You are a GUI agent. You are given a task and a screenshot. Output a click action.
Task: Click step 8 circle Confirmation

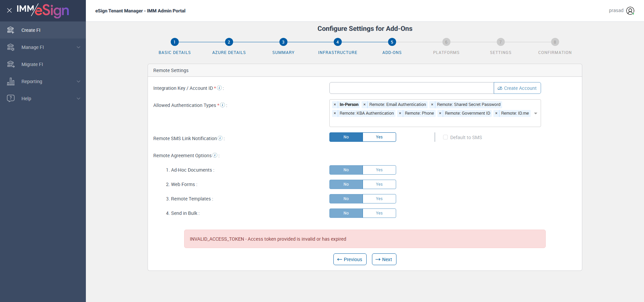click(x=555, y=42)
